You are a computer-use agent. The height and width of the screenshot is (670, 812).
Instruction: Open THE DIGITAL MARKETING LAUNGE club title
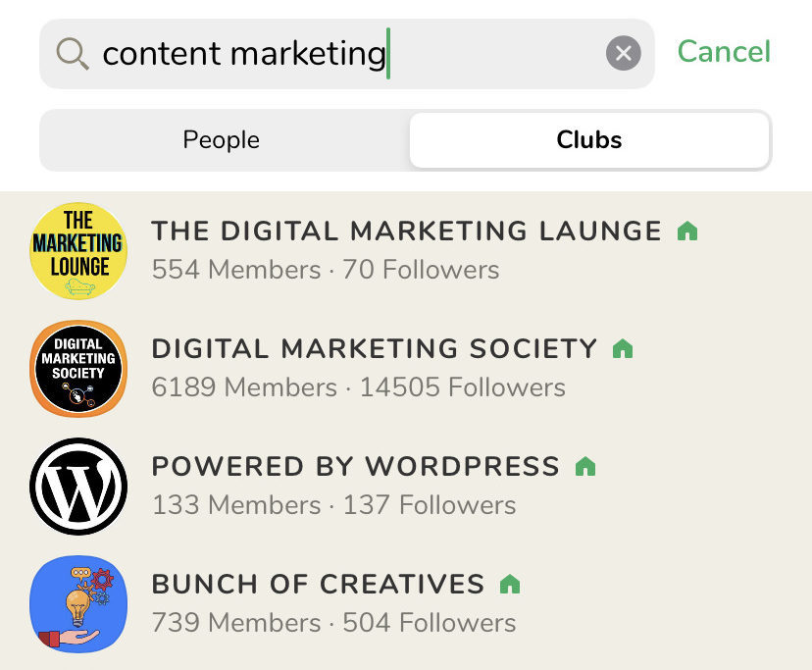[406, 232]
